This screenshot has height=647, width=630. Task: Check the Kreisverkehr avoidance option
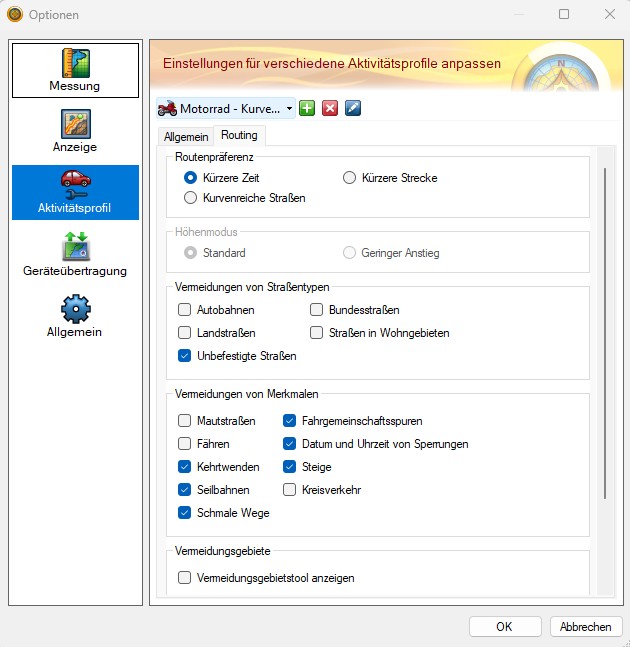click(290, 490)
